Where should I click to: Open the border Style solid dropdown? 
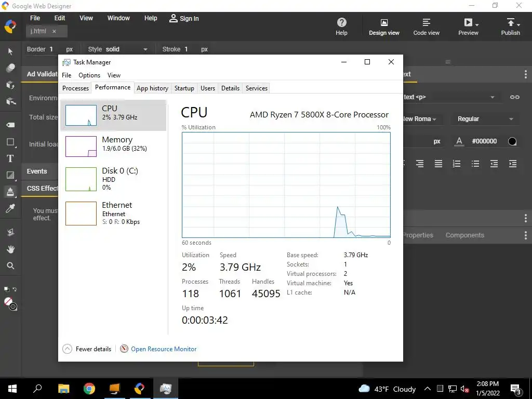click(x=117, y=49)
